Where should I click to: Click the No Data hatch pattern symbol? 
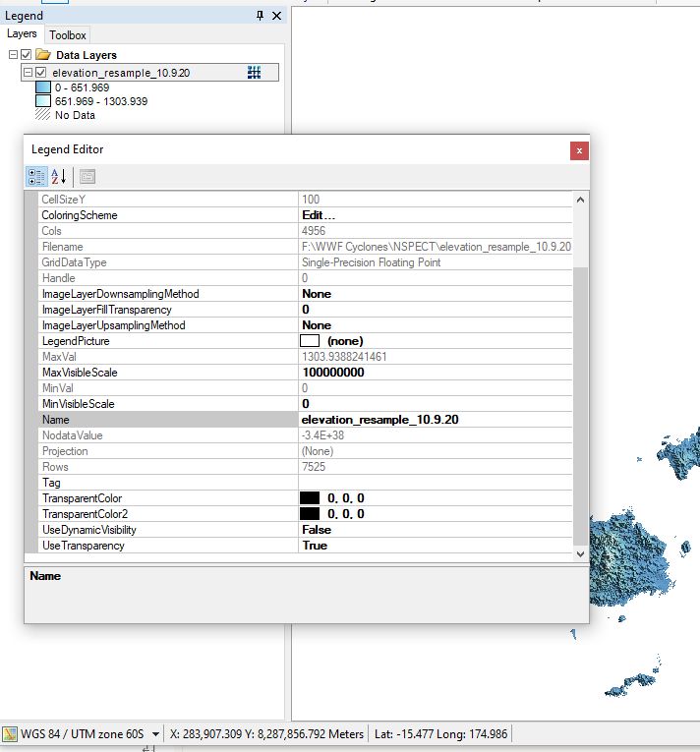click(x=42, y=115)
